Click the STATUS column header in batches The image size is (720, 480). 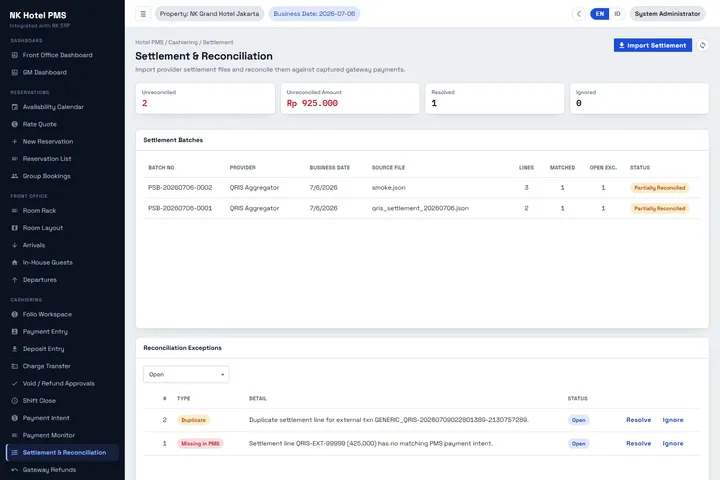(640, 168)
